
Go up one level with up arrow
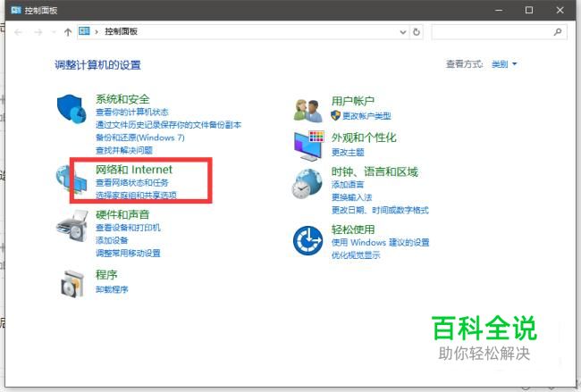click(67, 32)
